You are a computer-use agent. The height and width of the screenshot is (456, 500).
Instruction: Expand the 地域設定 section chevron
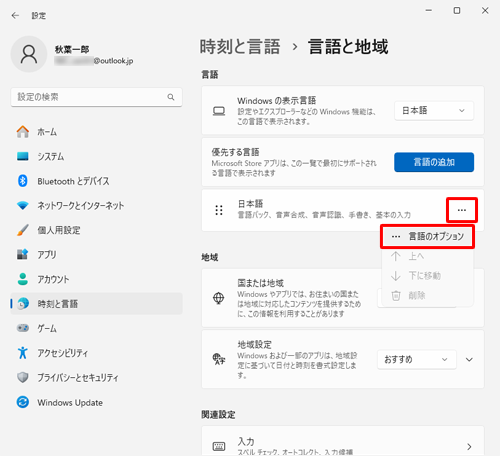click(469, 360)
